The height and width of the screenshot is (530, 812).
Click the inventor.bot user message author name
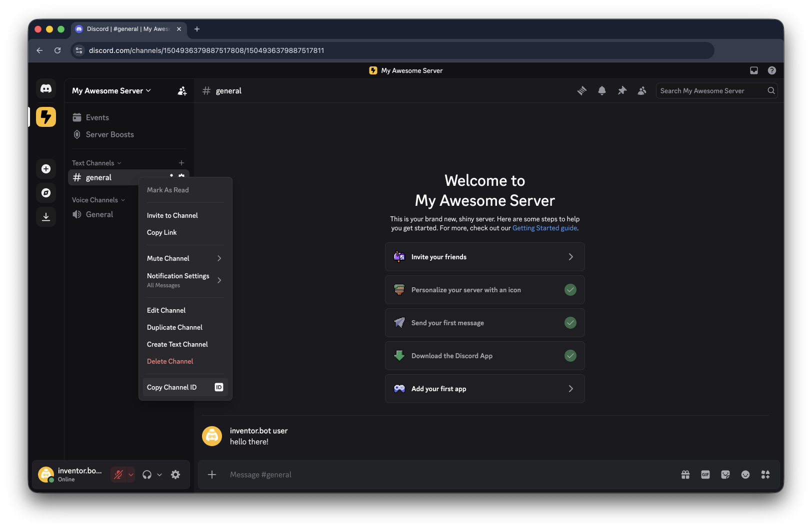point(258,431)
